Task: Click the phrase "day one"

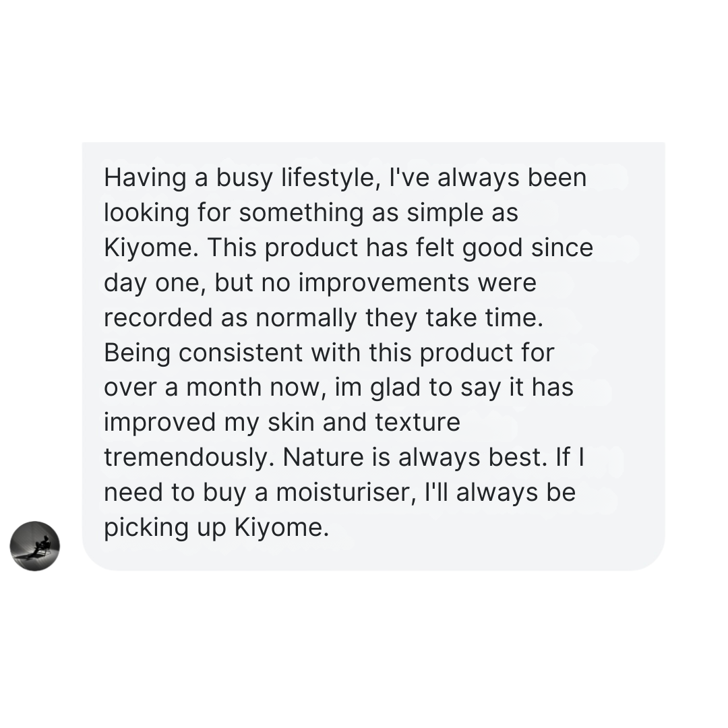Action: pos(154,283)
